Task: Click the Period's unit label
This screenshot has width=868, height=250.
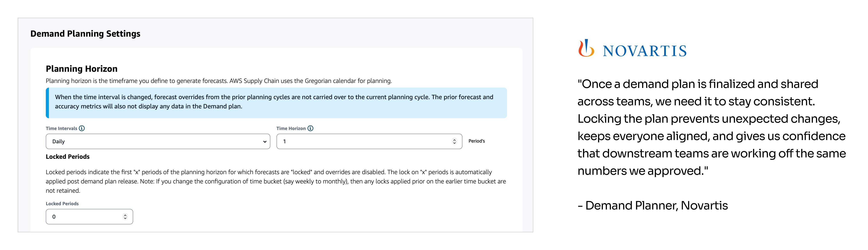Action: [477, 141]
